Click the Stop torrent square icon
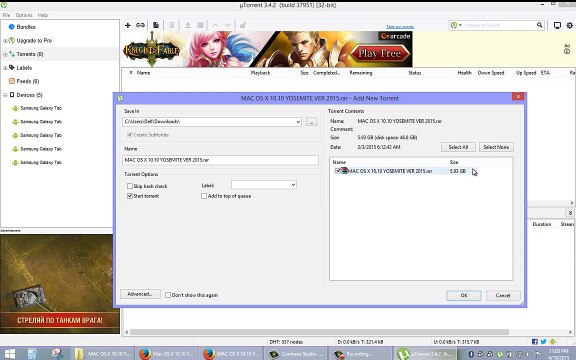 click(200, 25)
